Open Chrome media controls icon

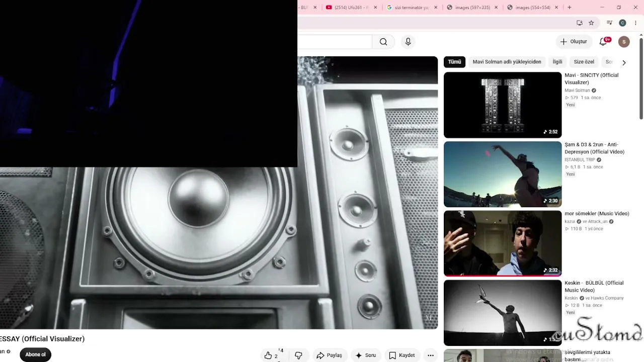tap(609, 23)
